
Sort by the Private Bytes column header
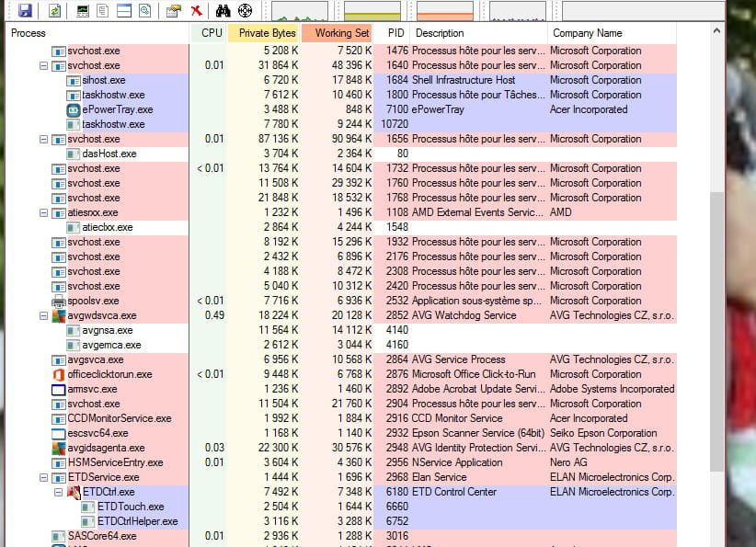[x=264, y=33]
